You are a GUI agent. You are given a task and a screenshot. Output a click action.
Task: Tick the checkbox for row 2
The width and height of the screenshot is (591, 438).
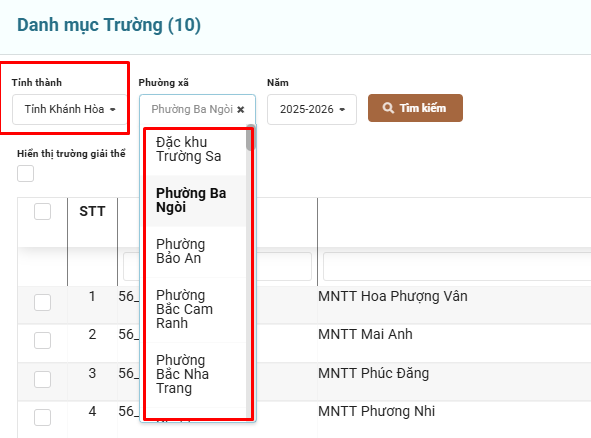pyautogui.click(x=42, y=340)
